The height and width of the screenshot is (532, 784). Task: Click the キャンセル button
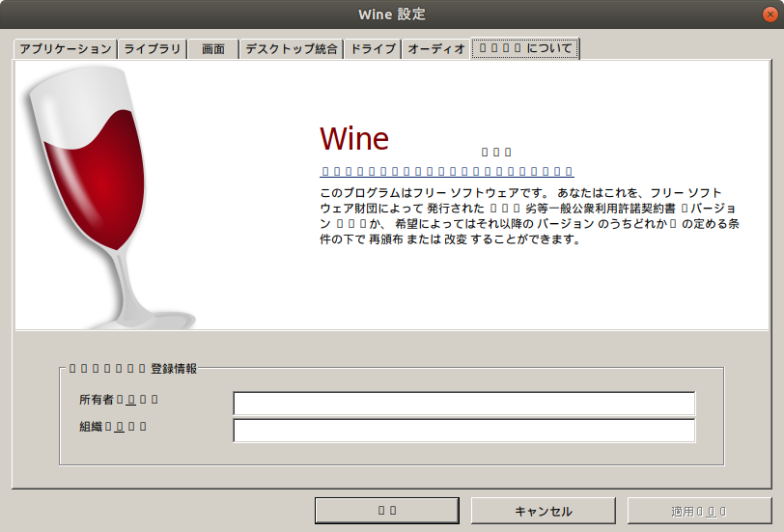coord(543,511)
